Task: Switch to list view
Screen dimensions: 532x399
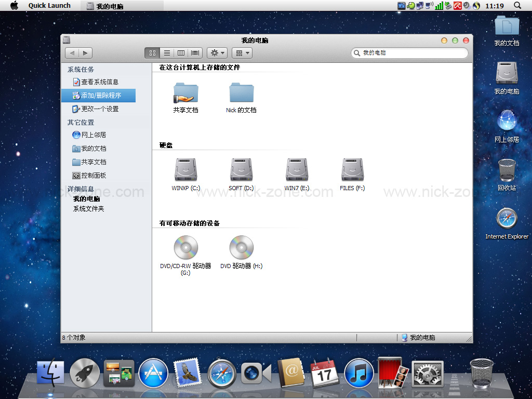Action: click(x=167, y=53)
